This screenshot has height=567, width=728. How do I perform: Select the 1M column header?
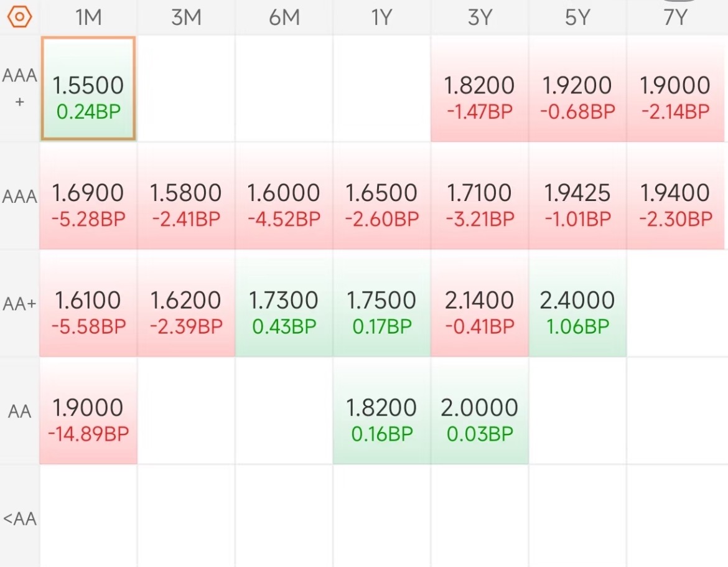(88, 17)
